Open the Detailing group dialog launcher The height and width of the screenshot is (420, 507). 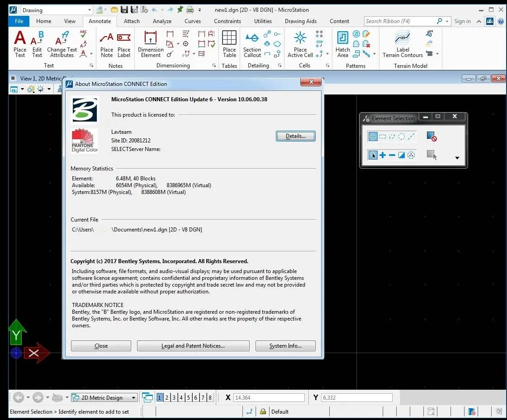[280, 65]
